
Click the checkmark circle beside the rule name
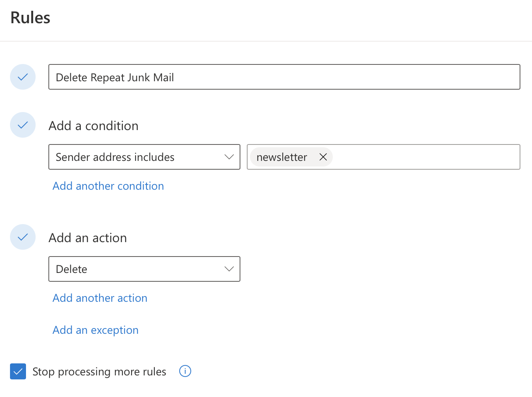pyautogui.click(x=23, y=77)
